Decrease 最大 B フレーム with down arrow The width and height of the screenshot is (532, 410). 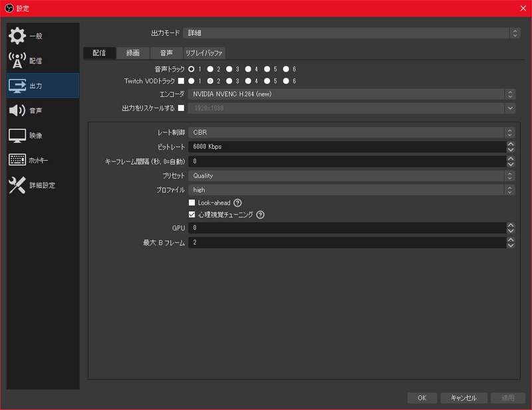click(x=511, y=245)
